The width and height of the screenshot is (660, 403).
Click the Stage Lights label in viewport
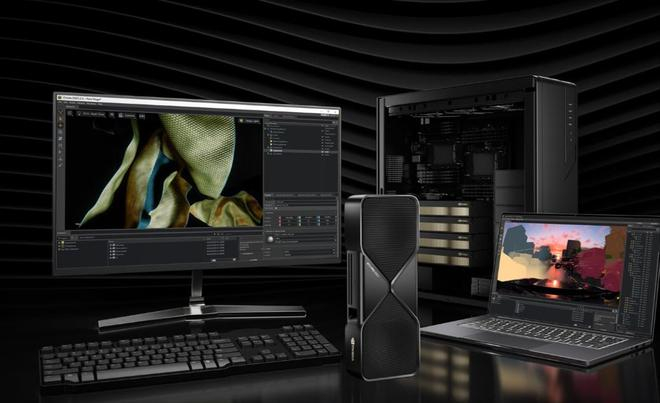point(253,121)
